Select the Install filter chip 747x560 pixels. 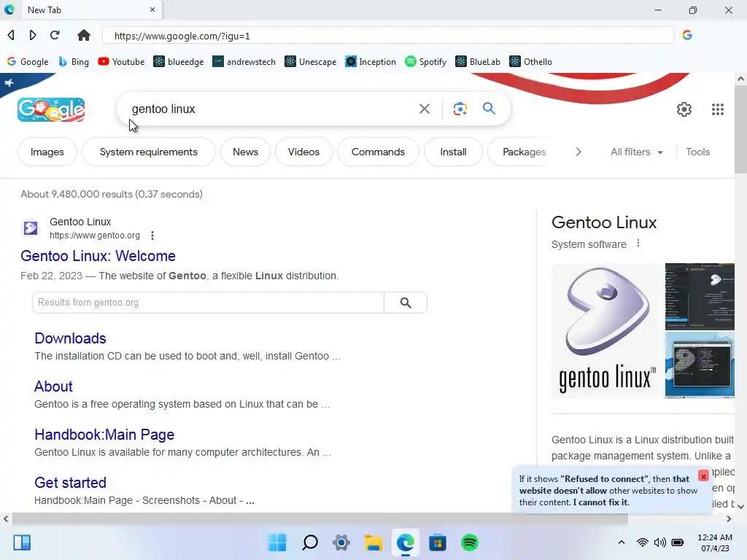(453, 152)
